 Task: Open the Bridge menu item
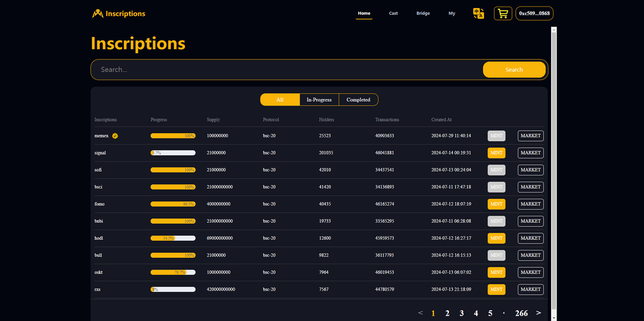pyautogui.click(x=423, y=13)
